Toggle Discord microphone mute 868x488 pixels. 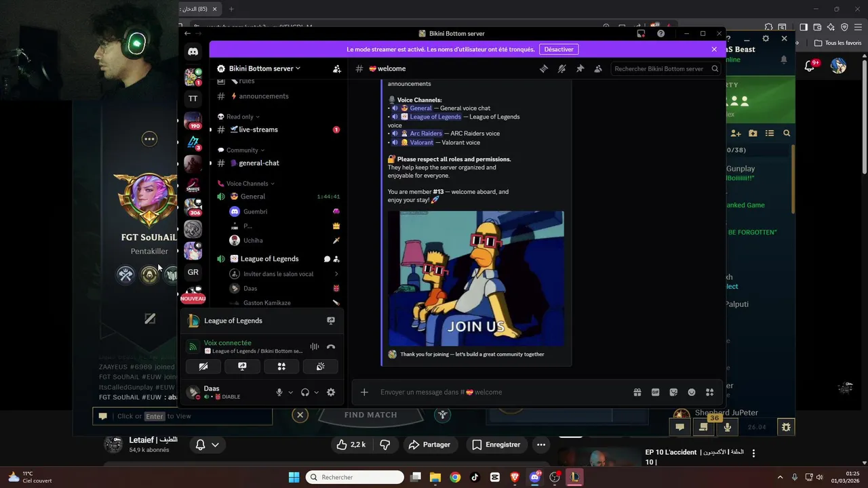[279, 392]
